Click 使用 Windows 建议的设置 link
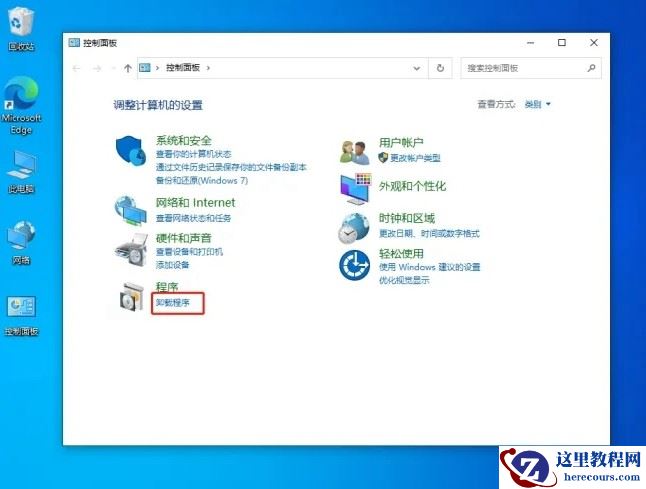 430,267
